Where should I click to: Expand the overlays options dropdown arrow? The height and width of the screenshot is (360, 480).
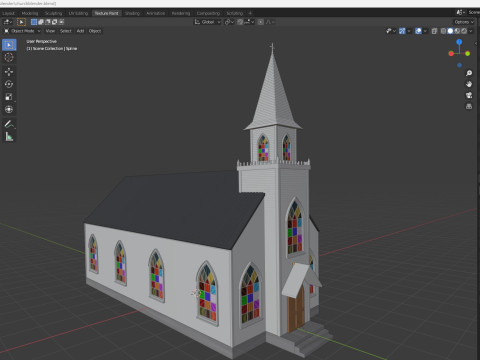tap(425, 31)
